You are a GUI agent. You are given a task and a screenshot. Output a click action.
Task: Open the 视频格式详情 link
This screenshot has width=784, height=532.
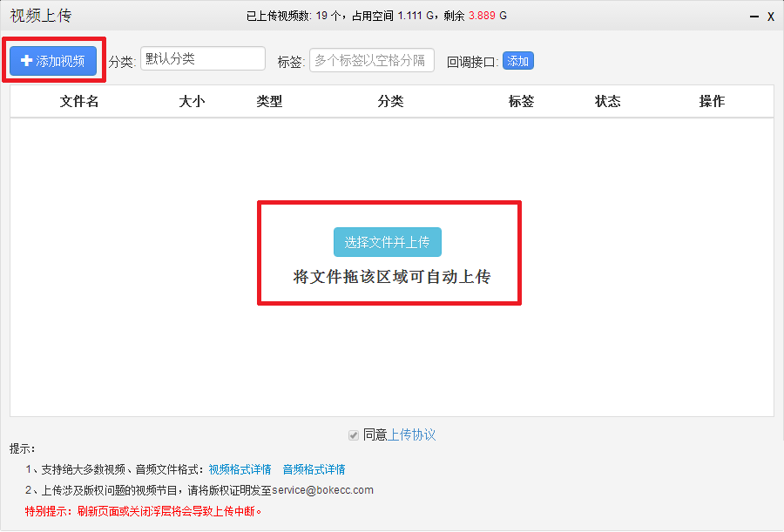[x=240, y=469]
